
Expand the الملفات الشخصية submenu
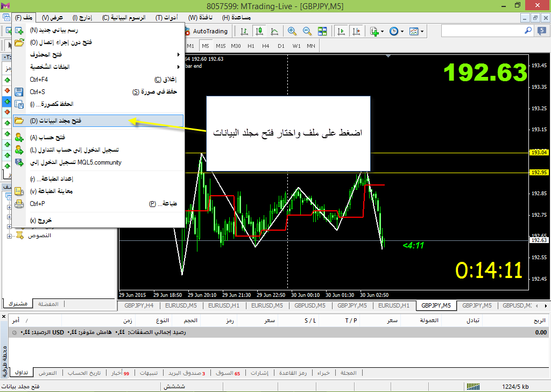click(x=98, y=67)
